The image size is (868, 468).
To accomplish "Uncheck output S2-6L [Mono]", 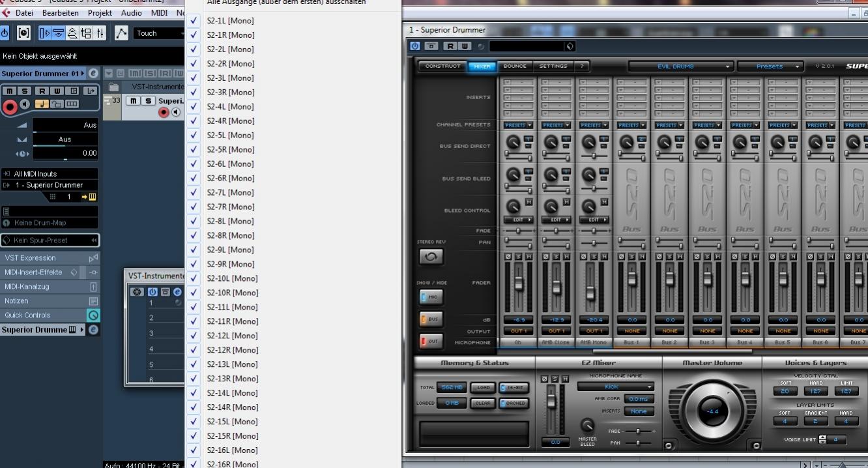I will pyautogui.click(x=194, y=164).
